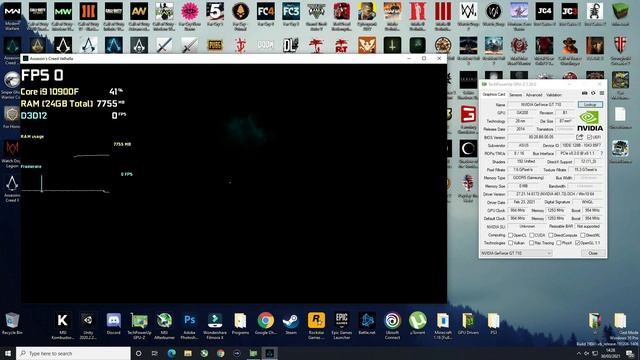Click the GPU-Z Driver Version field
Viewport: 640px width, 360px height.
tap(556, 194)
